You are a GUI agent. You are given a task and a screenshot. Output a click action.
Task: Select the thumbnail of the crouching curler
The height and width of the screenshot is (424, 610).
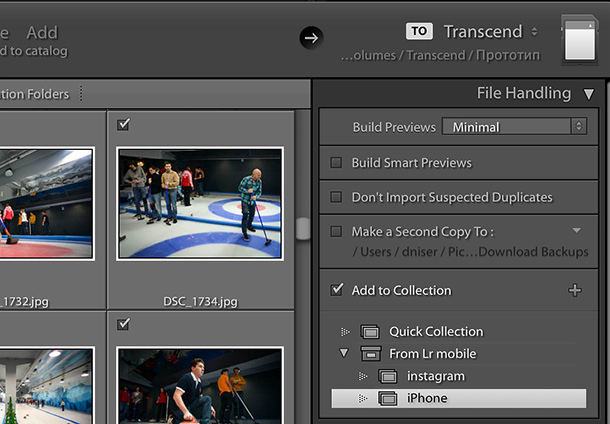point(200,385)
